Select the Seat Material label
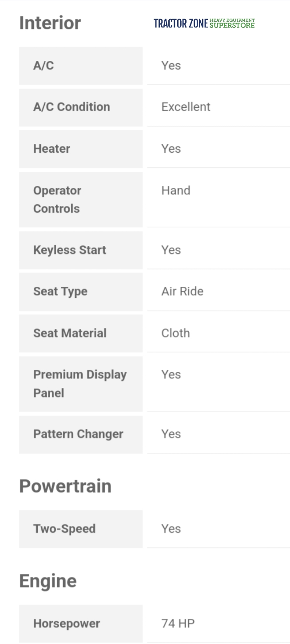This screenshot has width=290, height=644. pos(70,333)
